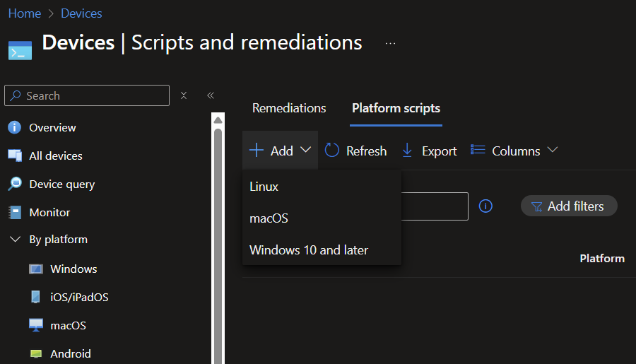Switch to the Remediations tab
636x364 pixels.
click(x=289, y=108)
